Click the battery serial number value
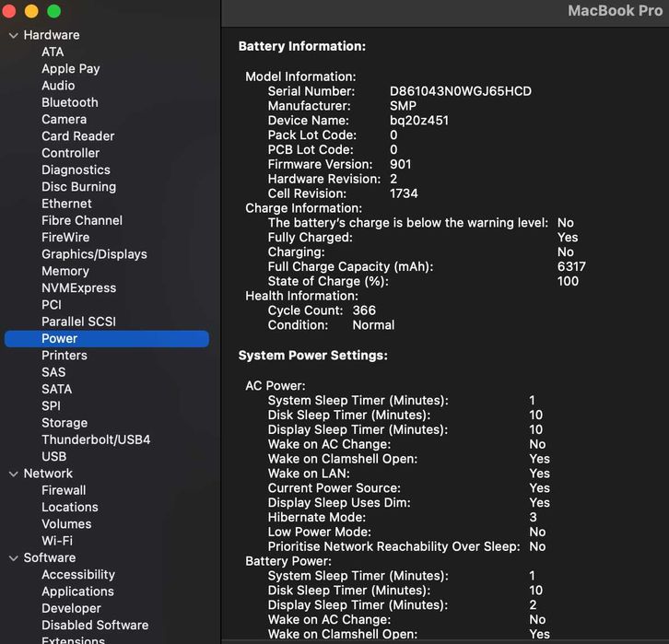The image size is (669, 644). 460,91
